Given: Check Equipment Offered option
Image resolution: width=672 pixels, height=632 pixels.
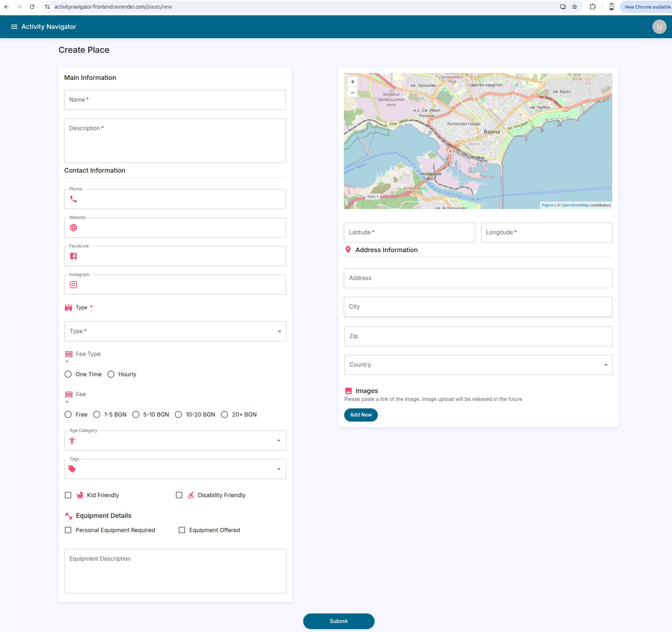Looking at the screenshot, I should click(182, 530).
